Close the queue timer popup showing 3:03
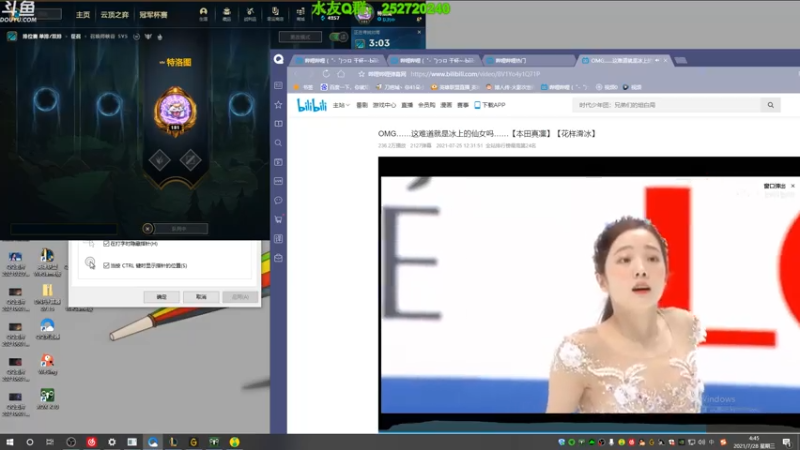 pyautogui.click(x=419, y=32)
